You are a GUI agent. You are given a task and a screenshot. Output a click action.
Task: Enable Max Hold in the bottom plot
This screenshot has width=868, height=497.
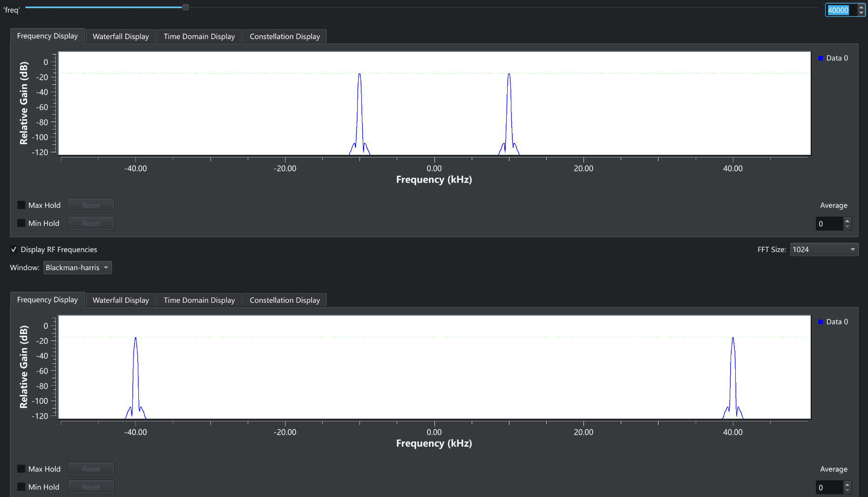21,469
